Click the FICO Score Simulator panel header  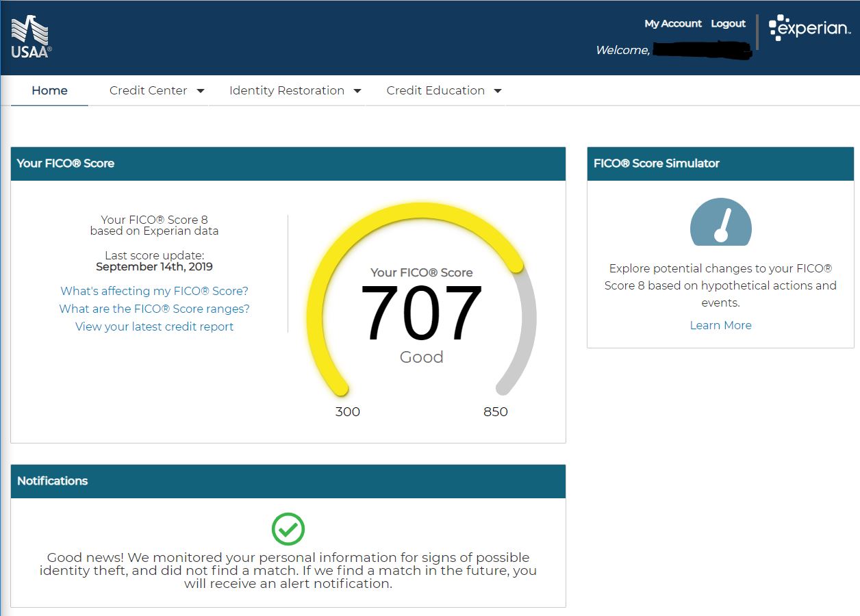pos(720,164)
